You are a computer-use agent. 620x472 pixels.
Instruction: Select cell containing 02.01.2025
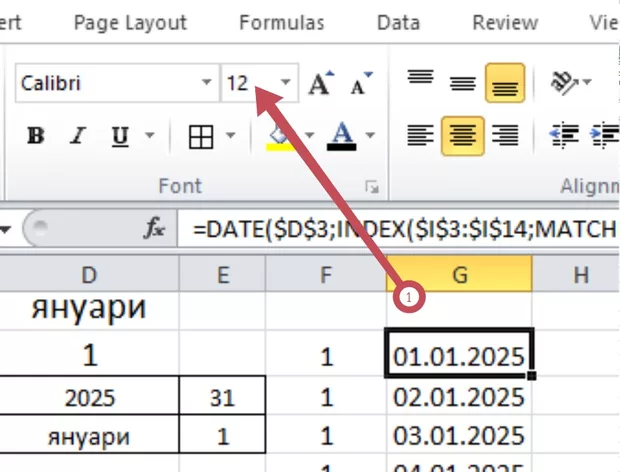(x=459, y=396)
